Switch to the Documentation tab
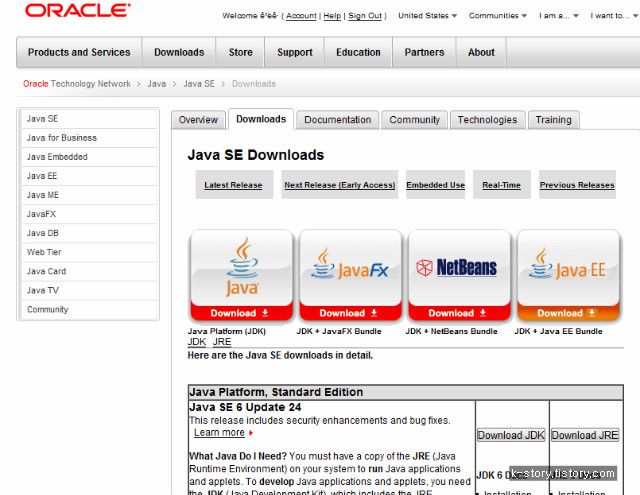 click(x=338, y=120)
